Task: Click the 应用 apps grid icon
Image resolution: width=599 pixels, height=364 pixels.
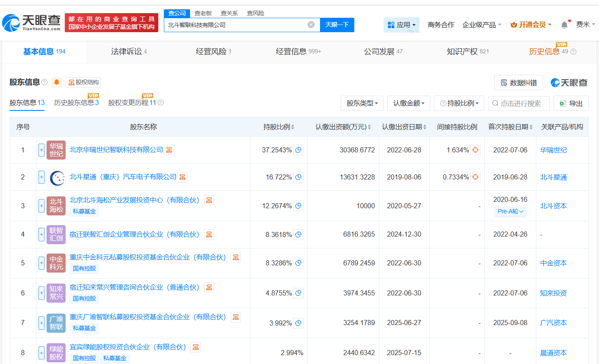Action: [390, 25]
